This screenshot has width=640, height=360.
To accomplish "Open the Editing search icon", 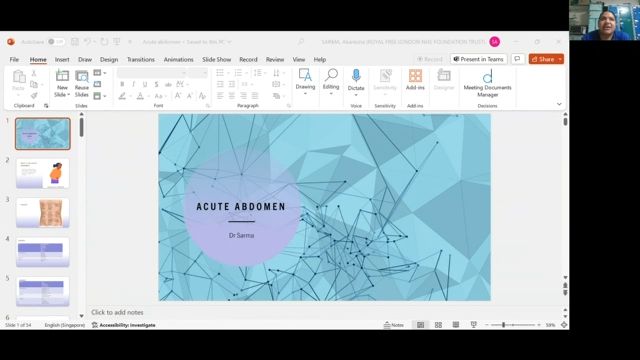I will [331, 75].
